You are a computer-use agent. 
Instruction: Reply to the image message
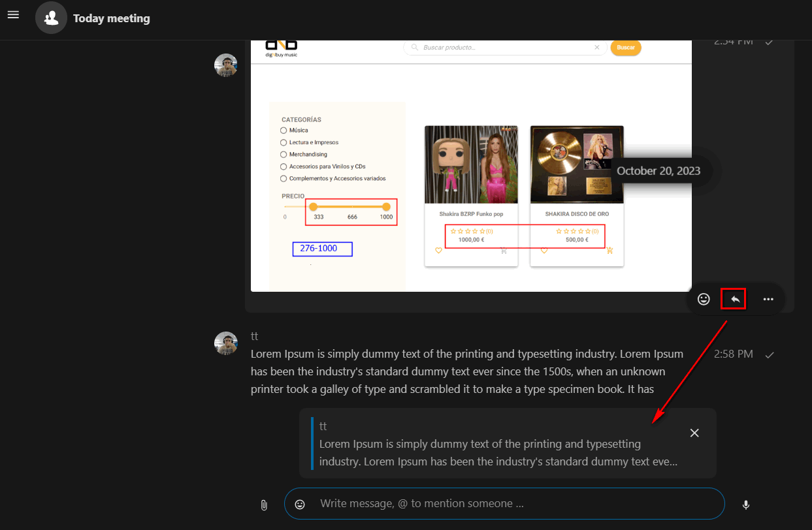pyautogui.click(x=735, y=299)
